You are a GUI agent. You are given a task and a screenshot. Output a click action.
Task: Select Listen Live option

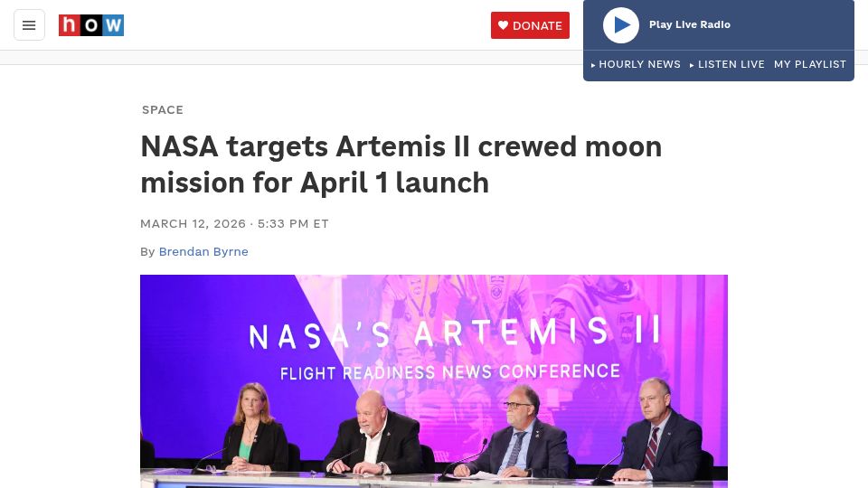pos(727,64)
